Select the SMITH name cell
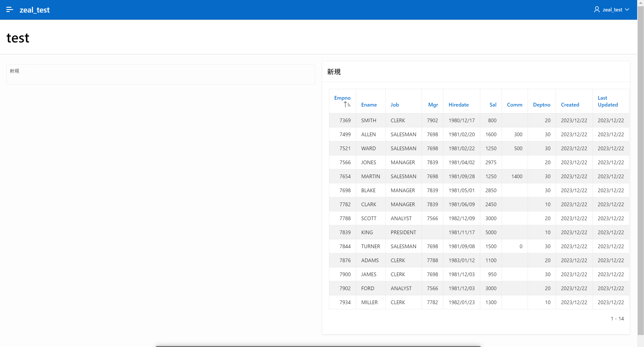The image size is (644, 347). (368, 121)
